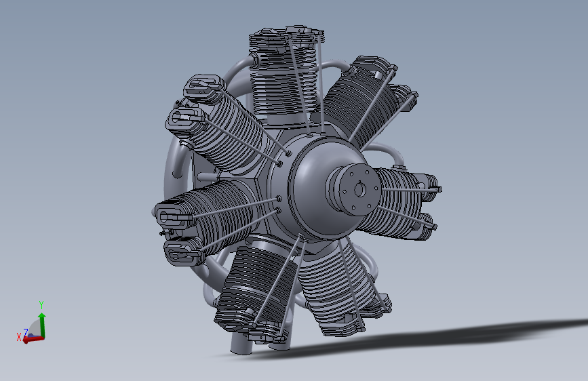Click the green Y axis arrow of the orientation triad
The image size is (588, 381).
point(42,325)
